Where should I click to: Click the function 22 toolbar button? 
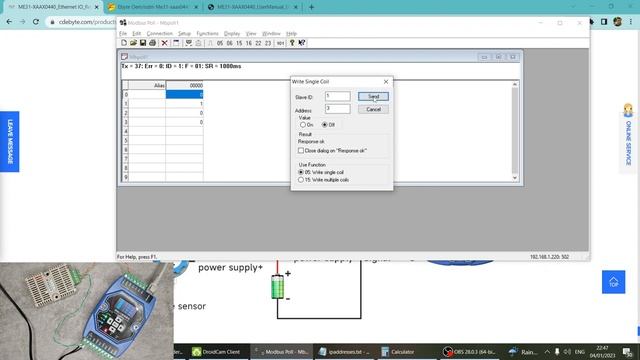[x=258, y=43]
